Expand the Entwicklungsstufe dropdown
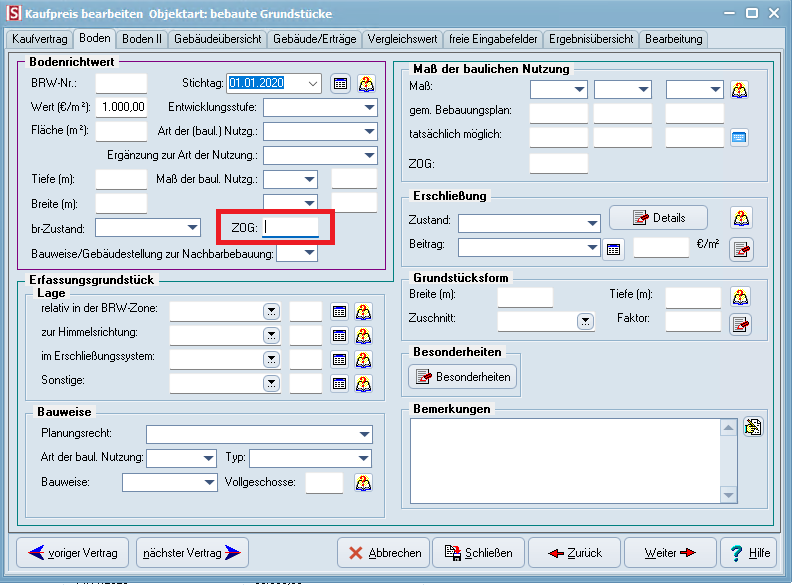795x586 pixels. tap(369, 108)
